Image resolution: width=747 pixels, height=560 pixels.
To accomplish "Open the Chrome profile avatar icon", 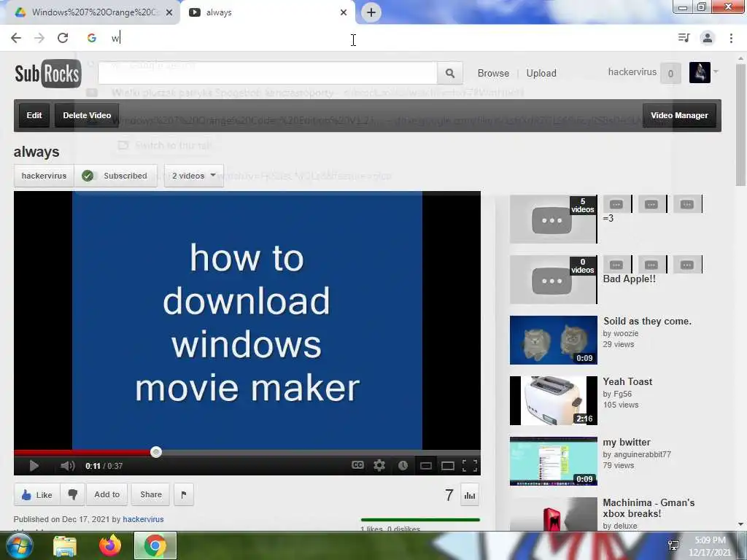I will pos(708,38).
